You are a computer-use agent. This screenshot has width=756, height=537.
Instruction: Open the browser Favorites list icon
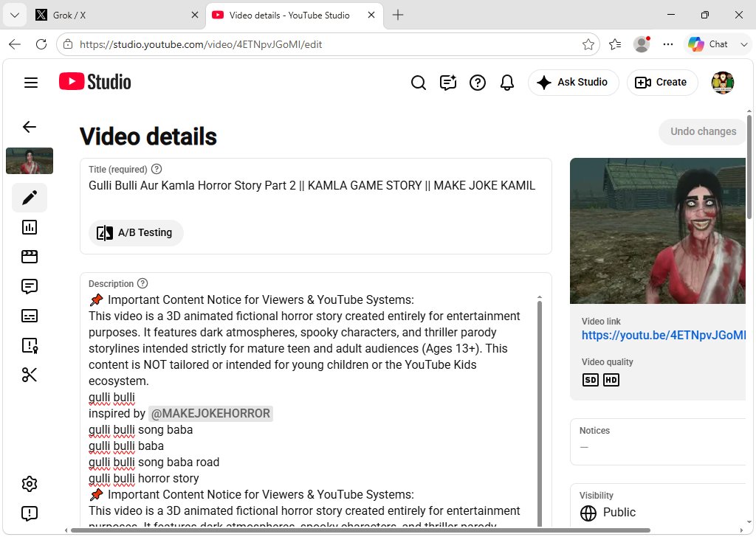pos(615,45)
